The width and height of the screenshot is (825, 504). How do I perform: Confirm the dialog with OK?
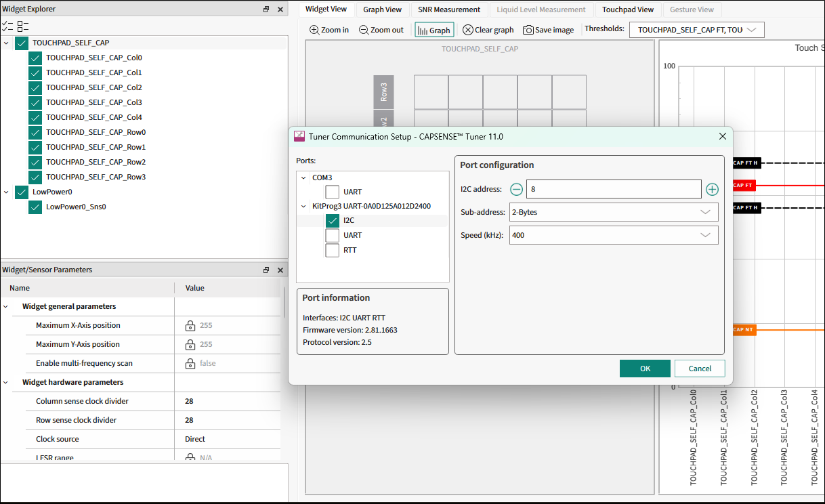click(x=645, y=369)
